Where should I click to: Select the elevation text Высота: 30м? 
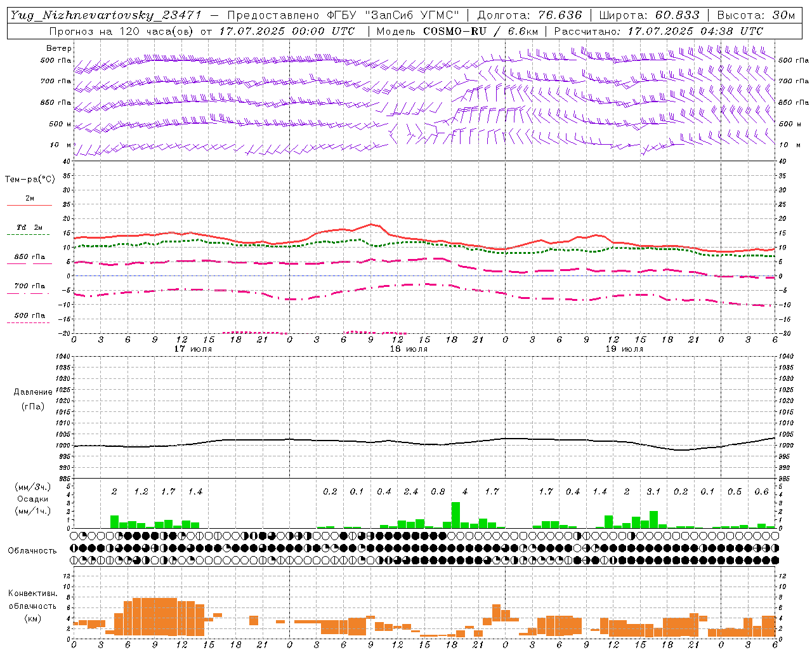pos(756,15)
